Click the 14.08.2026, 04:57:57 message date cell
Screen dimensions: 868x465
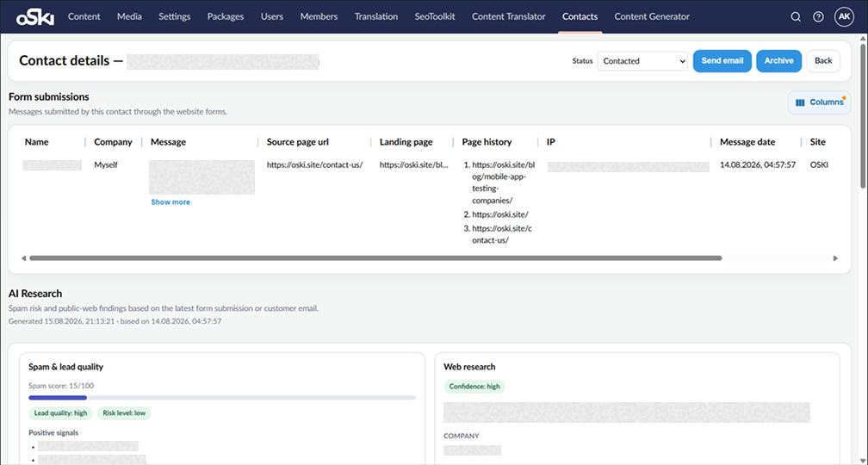point(758,165)
